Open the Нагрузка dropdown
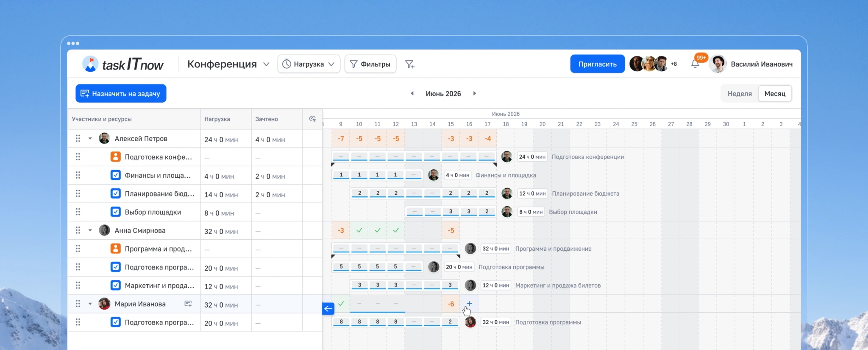Screen dimensions: 868x350 tap(309, 64)
